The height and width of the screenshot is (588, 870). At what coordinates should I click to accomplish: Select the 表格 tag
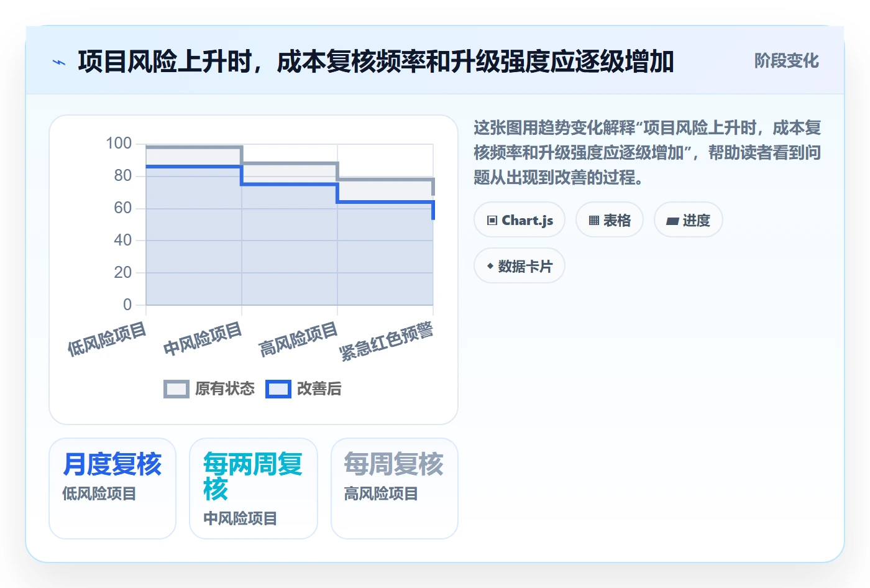610,220
